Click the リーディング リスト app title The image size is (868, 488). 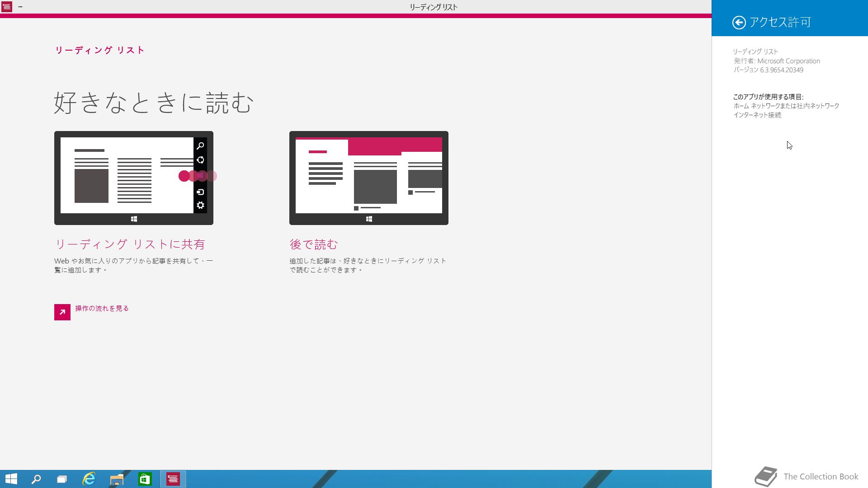[99, 50]
